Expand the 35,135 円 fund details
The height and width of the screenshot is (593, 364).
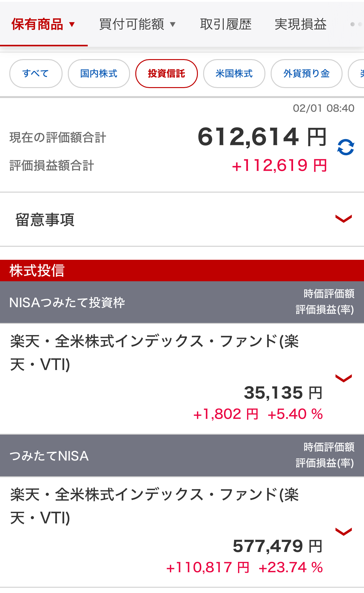pyautogui.click(x=343, y=378)
